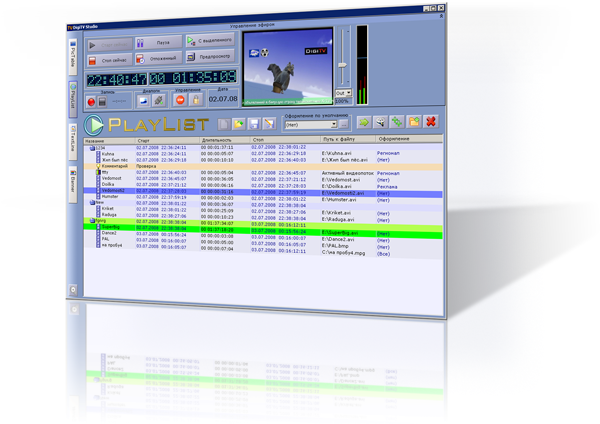Screen dimensions: 600x424
Task: Open 'Оформление по умолчанию' dropdown
Action: 311,124
